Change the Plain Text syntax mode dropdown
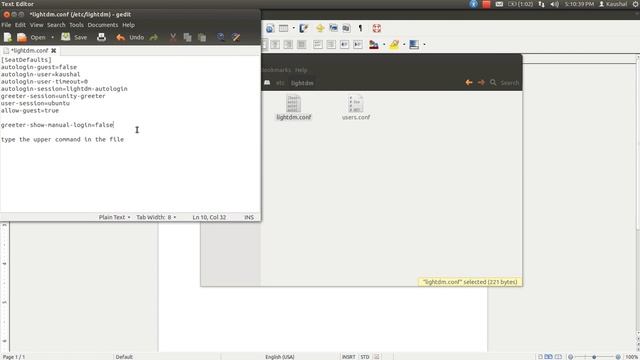This screenshot has width=640, height=360. 114,217
